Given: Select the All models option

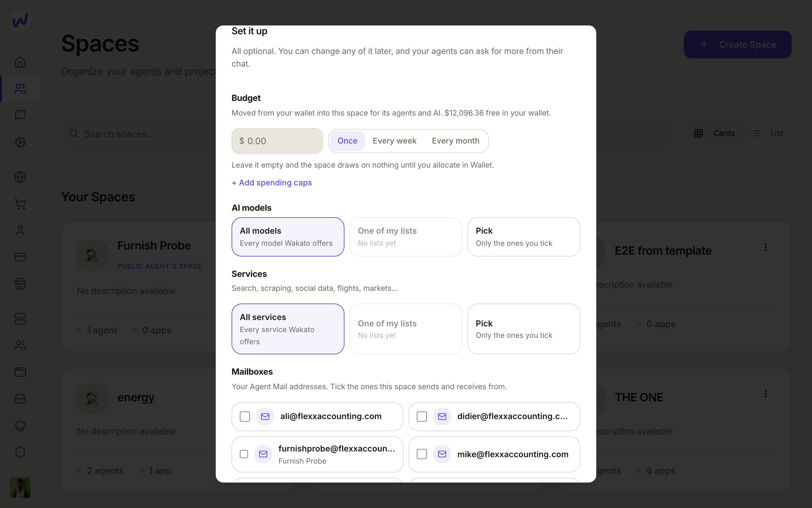Looking at the screenshot, I should [x=288, y=237].
